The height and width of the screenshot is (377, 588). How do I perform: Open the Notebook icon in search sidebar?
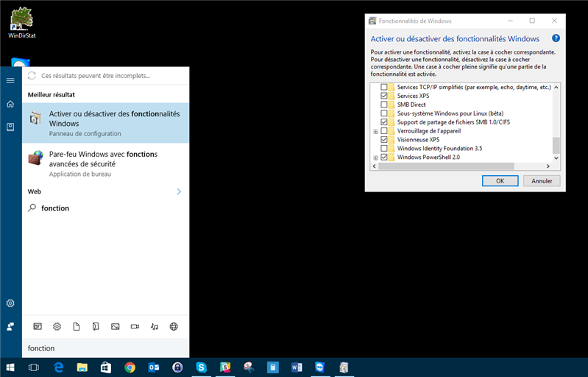10,127
